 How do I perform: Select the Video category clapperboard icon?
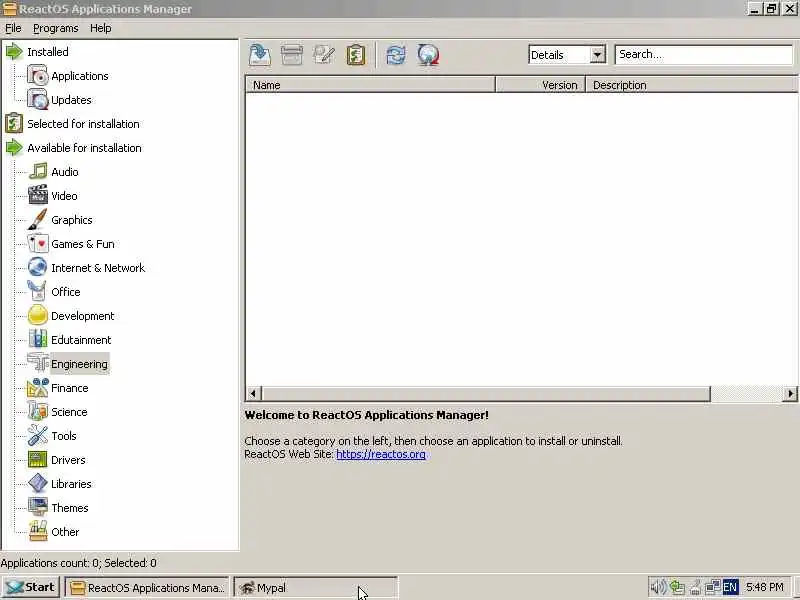(38, 195)
